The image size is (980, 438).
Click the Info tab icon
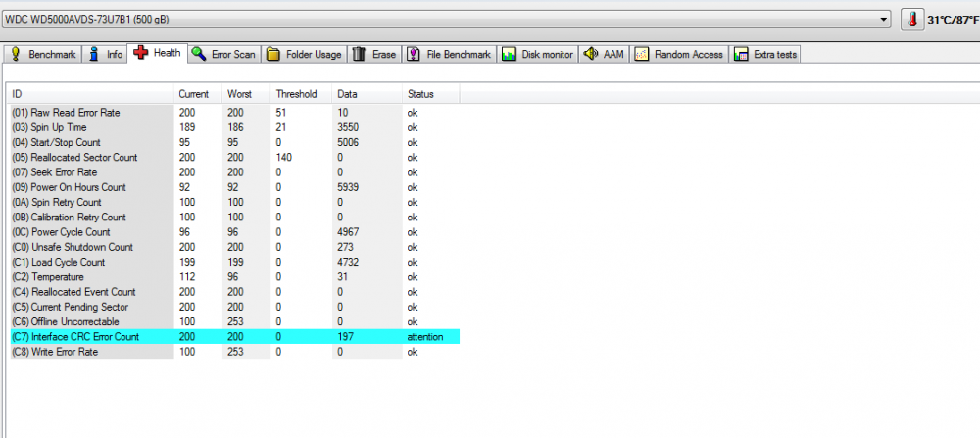(94, 54)
